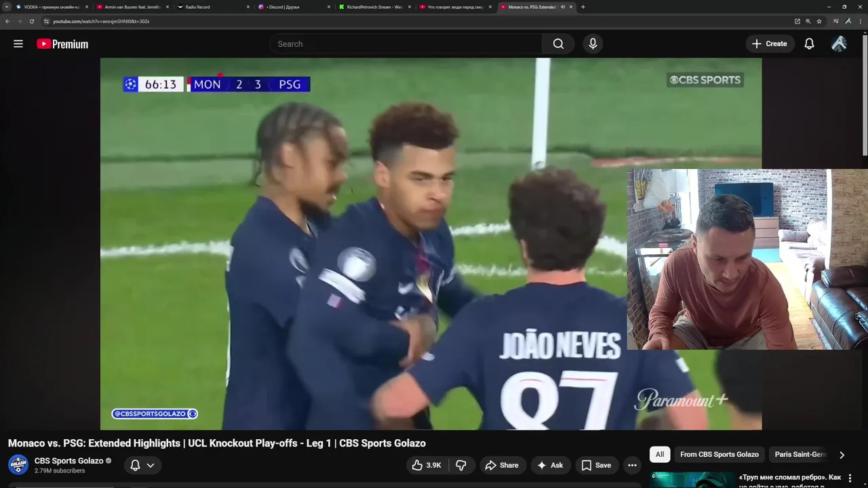
Task: Dislike this video
Action: coord(461,465)
